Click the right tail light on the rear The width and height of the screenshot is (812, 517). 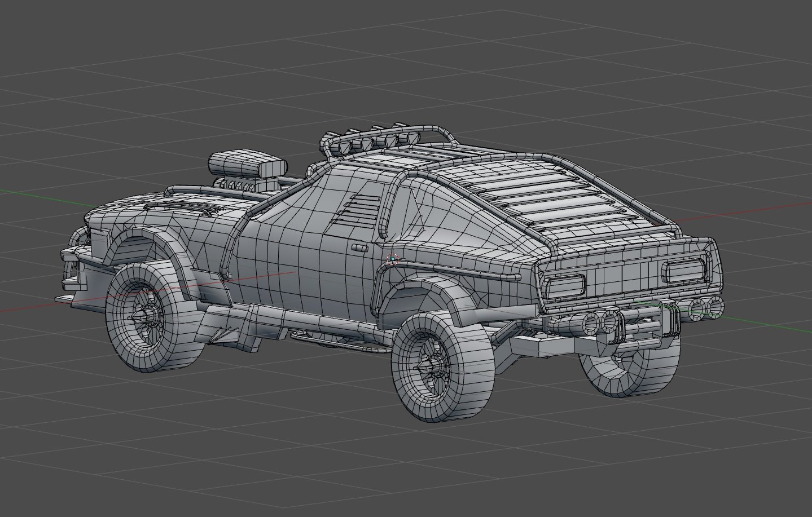(684, 270)
